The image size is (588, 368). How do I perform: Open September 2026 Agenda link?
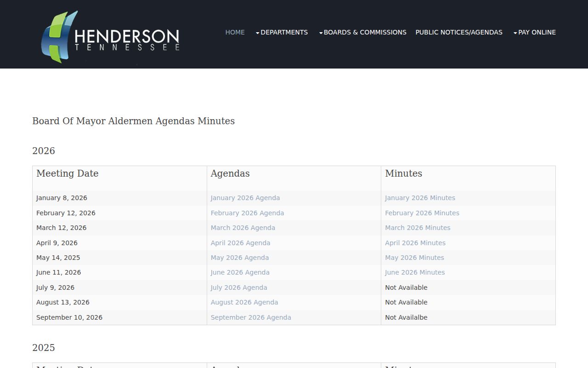tap(251, 317)
